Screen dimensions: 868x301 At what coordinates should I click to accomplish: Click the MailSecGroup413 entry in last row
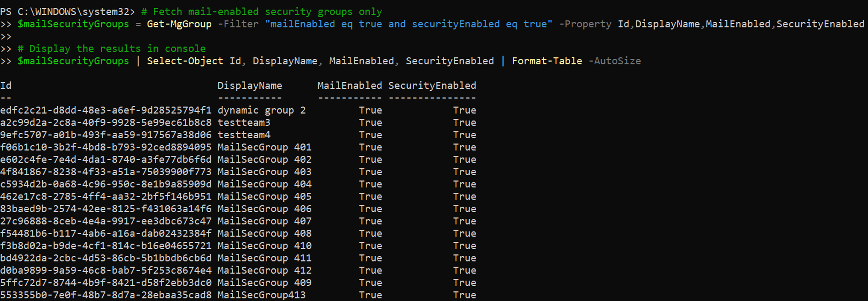(262, 295)
